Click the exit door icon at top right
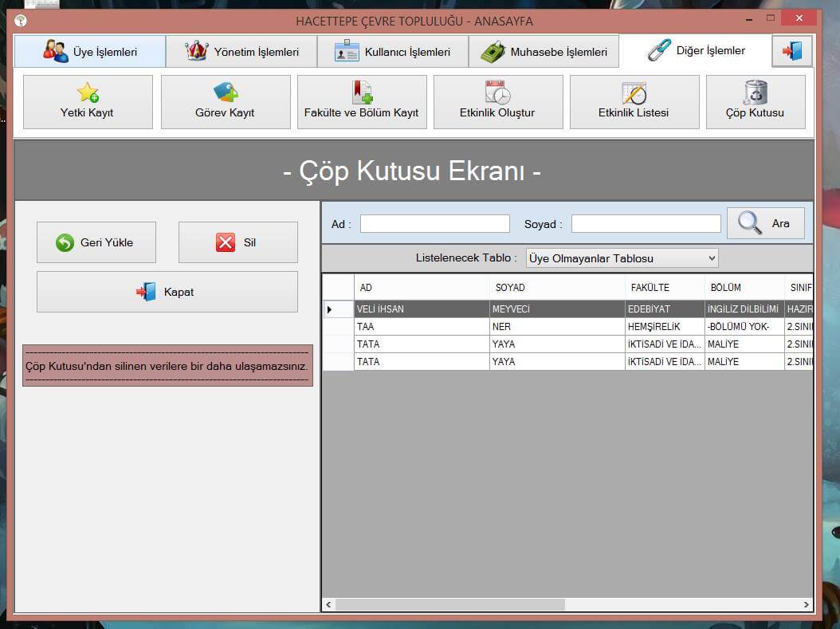The width and height of the screenshot is (840, 629). 791,52
